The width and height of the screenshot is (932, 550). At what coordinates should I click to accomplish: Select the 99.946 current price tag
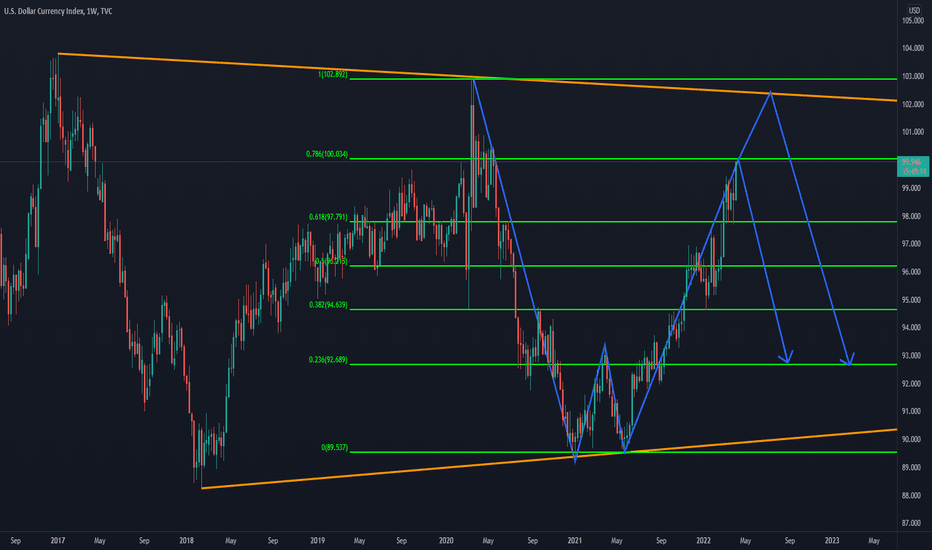(x=913, y=166)
